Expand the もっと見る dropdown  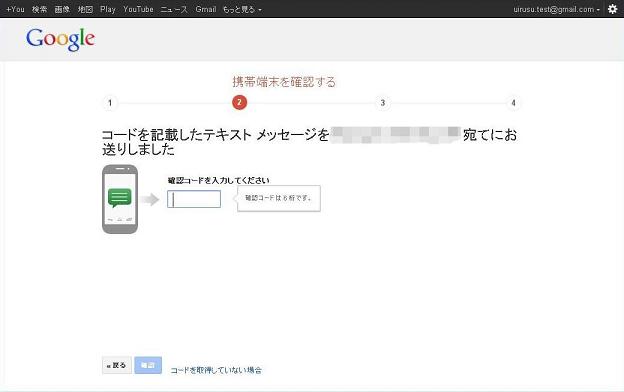click(242, 9)
